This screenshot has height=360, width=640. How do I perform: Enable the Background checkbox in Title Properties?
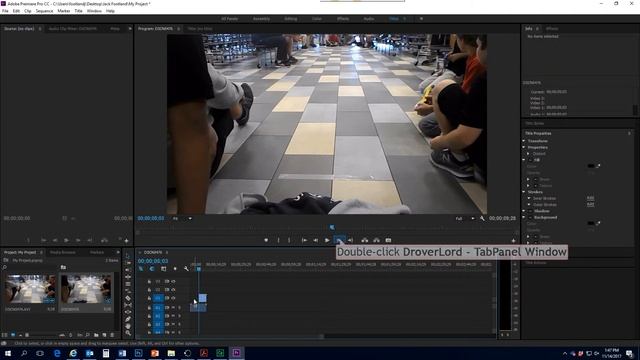click(530, 218)
